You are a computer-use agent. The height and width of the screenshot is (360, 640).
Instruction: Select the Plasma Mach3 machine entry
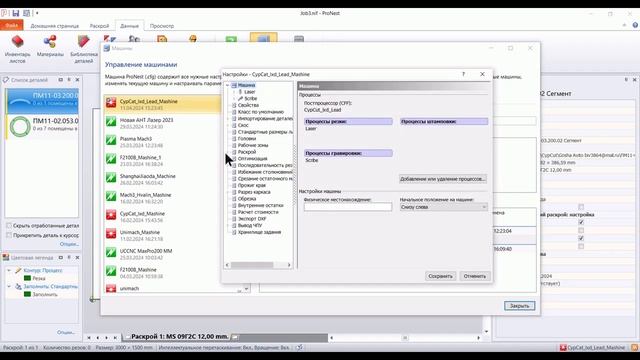pos(162,142)
